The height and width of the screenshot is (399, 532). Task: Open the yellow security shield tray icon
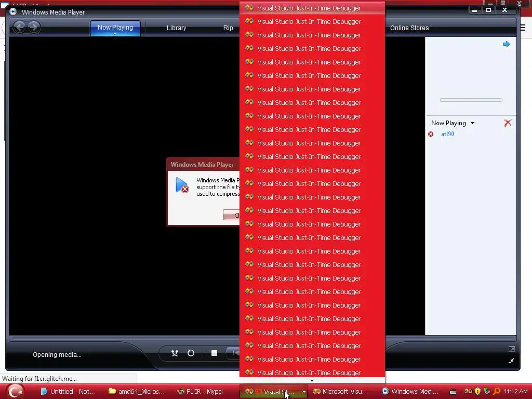(478, 391)
